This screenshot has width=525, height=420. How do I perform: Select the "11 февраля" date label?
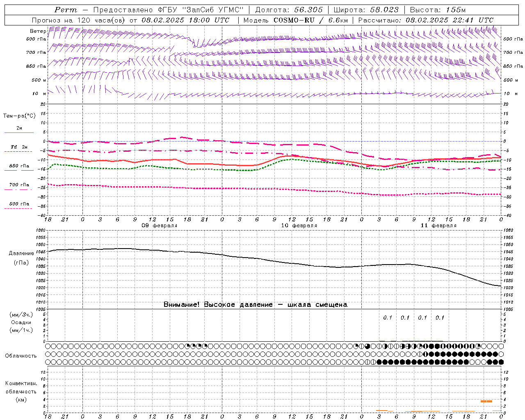coord(438,226)
